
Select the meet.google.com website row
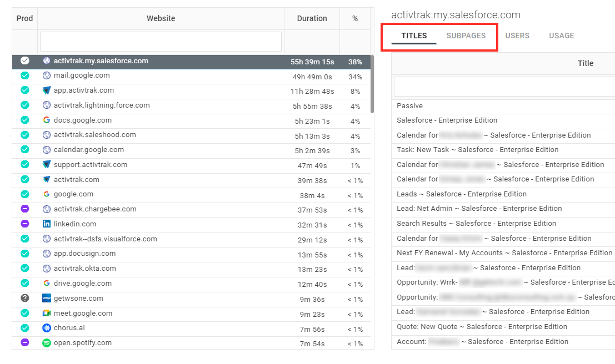[191, 314]
